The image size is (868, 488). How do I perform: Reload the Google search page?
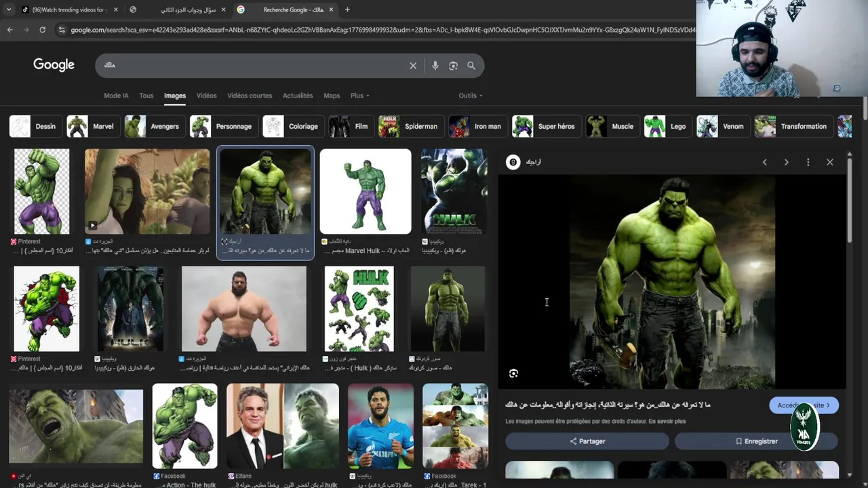(42, 30)
